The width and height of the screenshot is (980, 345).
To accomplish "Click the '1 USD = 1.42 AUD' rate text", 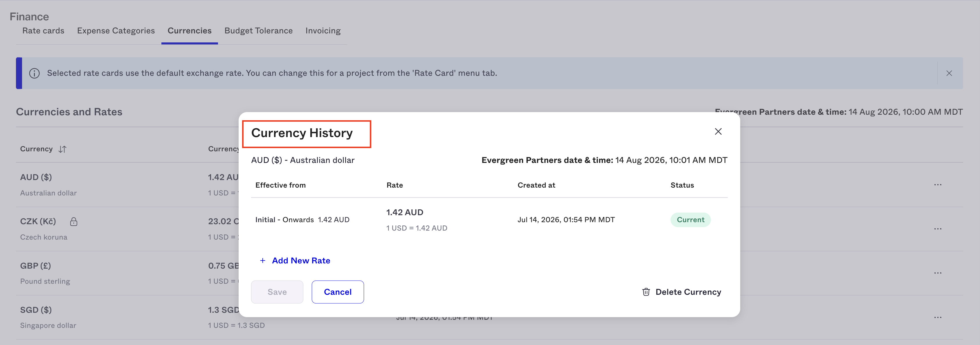I will click(417, 228).
